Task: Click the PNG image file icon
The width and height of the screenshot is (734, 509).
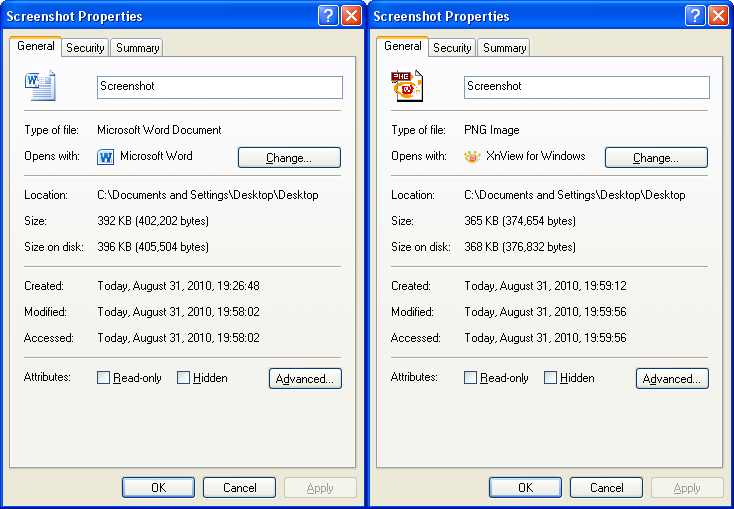Action: coord(406,86)
